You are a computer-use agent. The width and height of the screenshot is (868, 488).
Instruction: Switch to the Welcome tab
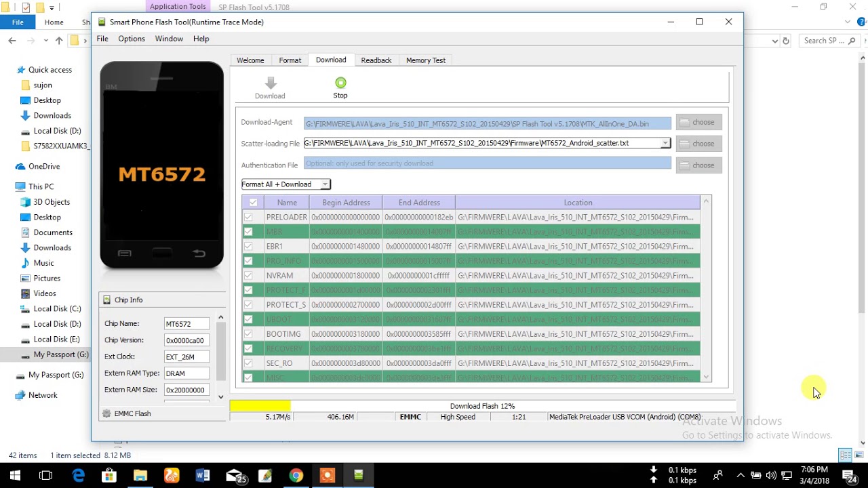[x=250, y=60]
